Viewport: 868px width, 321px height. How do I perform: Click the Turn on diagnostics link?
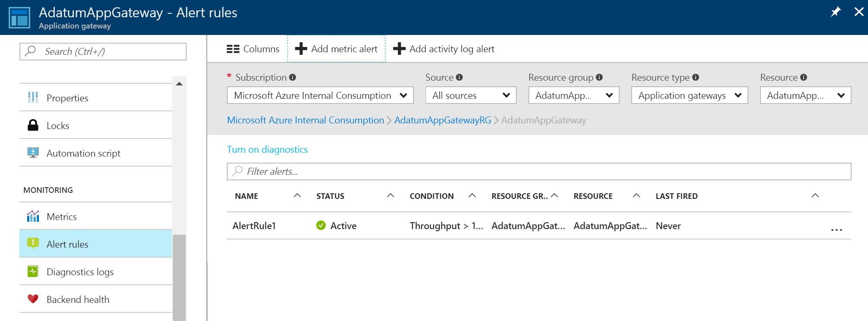click(x=267, y=149)
